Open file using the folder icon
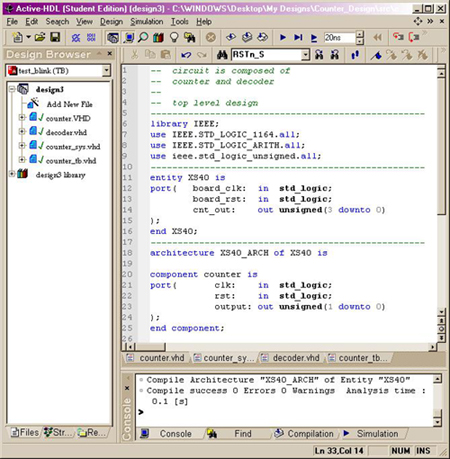Screen dimensions: 450x459 point(40,37)
